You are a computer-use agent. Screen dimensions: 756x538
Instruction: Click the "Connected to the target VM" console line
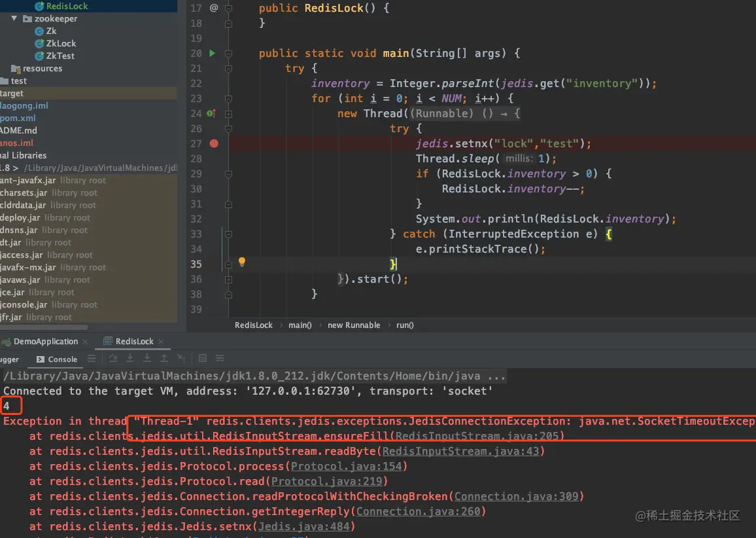click(248, 391)
